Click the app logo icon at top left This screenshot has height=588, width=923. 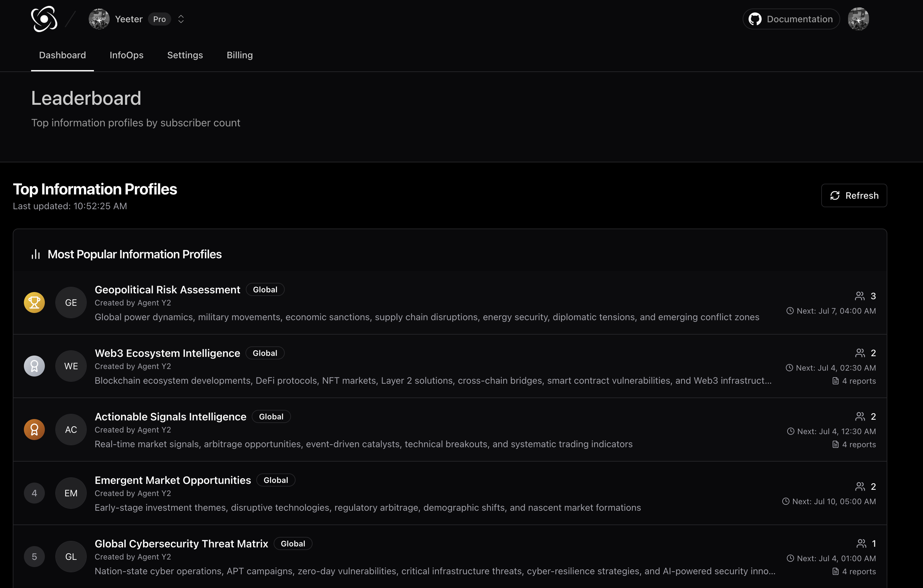point(44,19)
